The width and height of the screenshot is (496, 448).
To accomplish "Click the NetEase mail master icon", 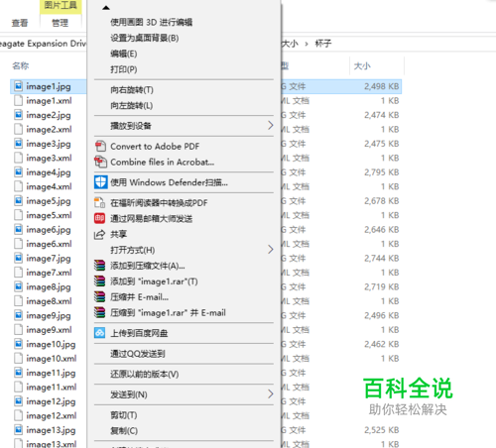I will point(100,218).
